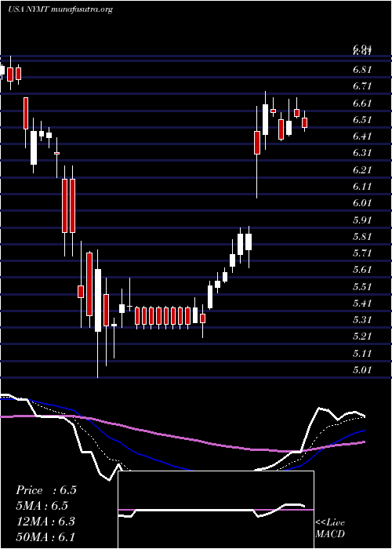Click the 5.11 price axis label
The height and width of the screenshot is (549, 392).
[x=362, y=354]
